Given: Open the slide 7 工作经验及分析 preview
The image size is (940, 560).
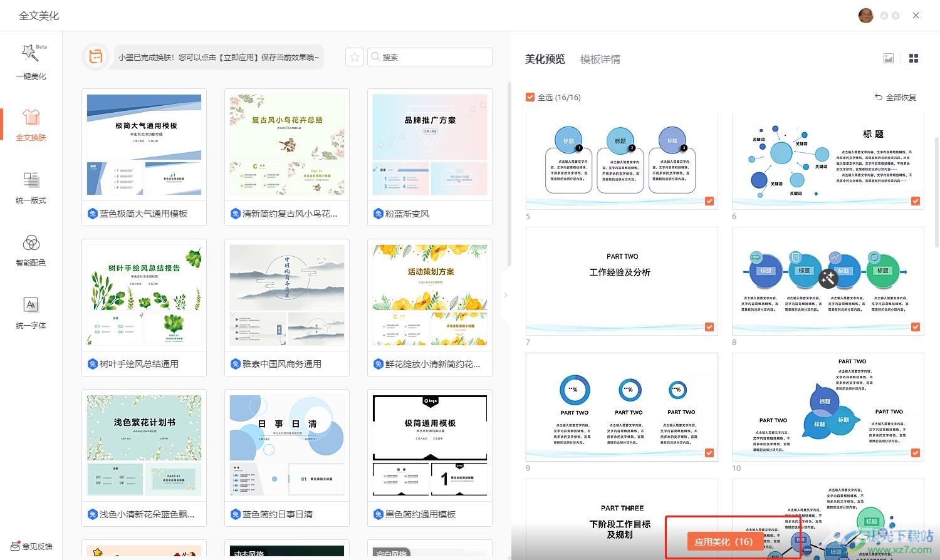Looking at the screenshot, I should coord(622,281).
